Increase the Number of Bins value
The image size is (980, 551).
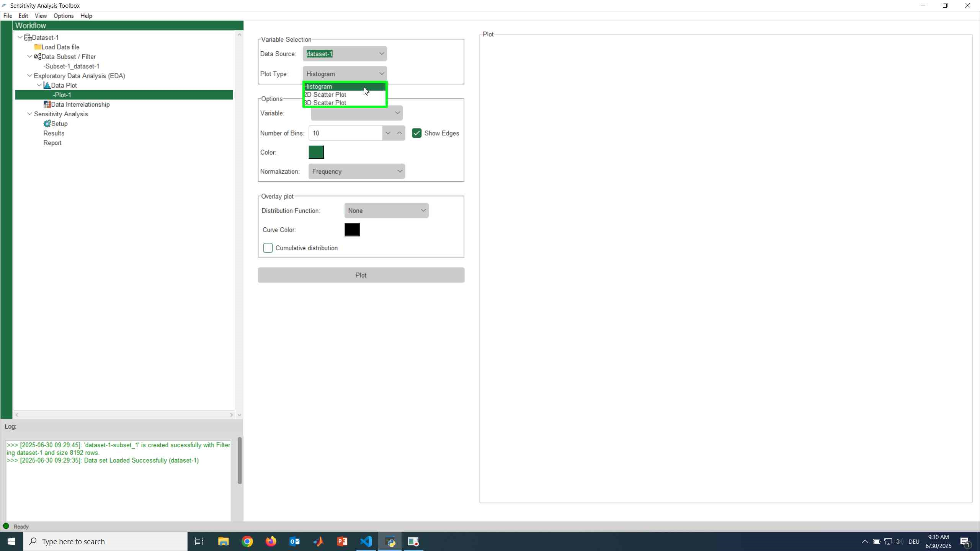(x=399, y=133)
